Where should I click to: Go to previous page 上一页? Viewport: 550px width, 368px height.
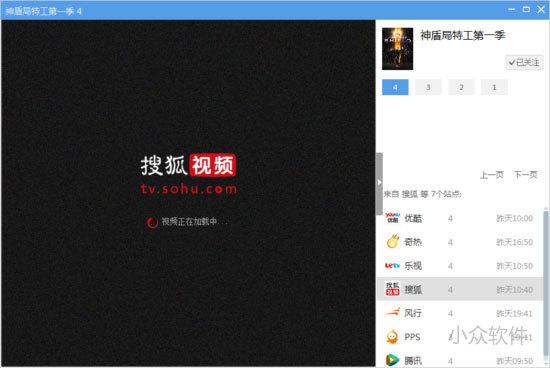point(492,175)
